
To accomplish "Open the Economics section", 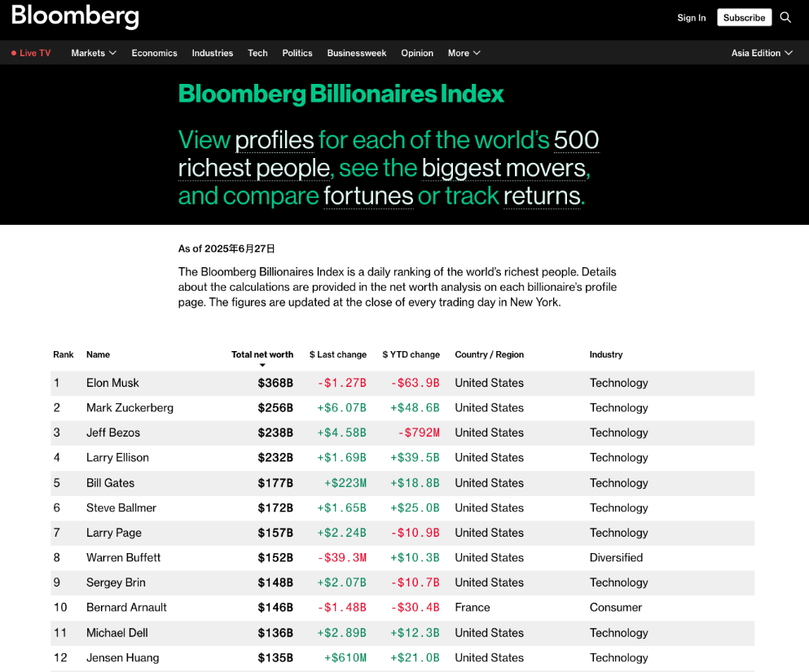I will [x=154, y=53].
